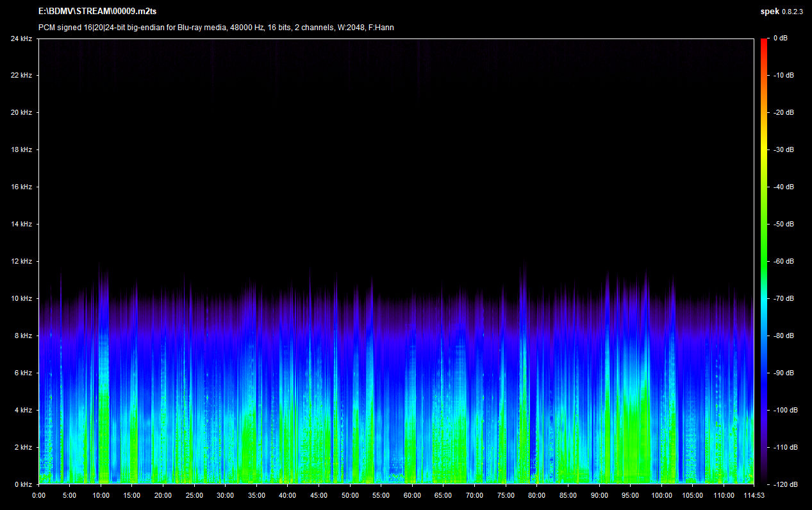Click the 8 kHz frequency axis label

pyautogui.click(x=23, y=336)
